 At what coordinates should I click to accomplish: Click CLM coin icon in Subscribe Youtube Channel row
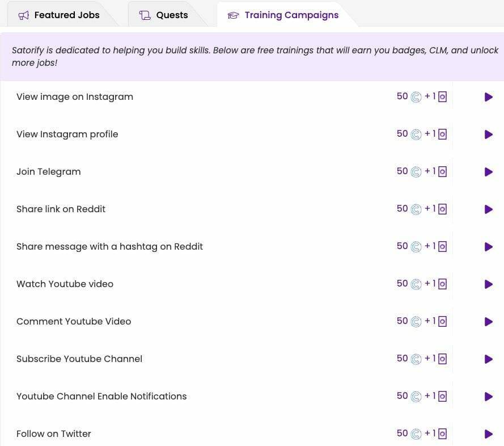(416, 359)
